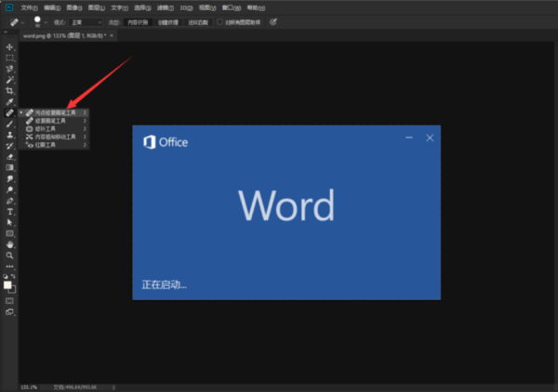Select the Clone Stamp tool

9,135
